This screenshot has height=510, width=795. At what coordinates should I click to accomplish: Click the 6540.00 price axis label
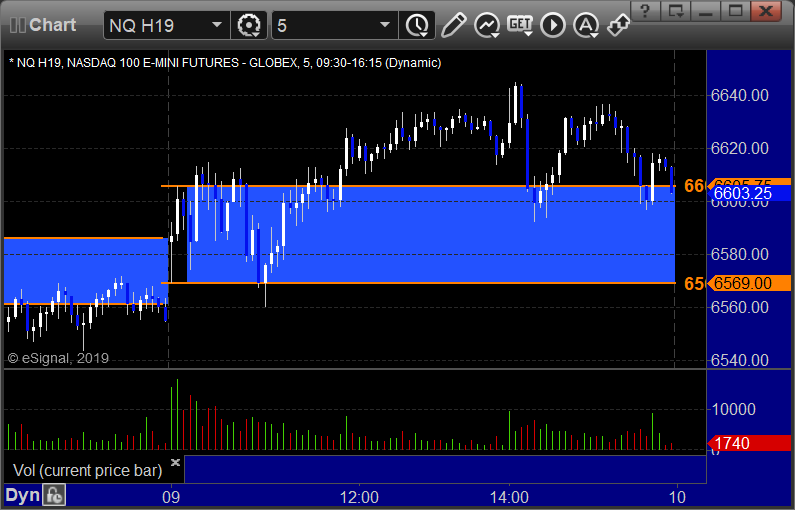(740, 360)
